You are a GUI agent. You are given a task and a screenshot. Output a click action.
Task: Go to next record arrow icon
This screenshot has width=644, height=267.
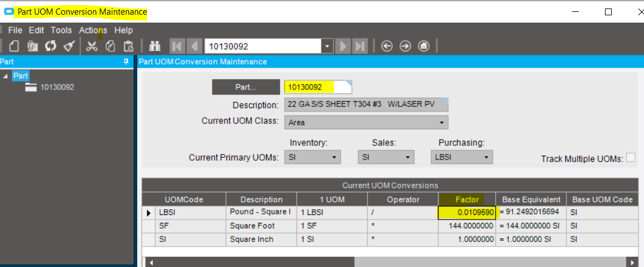click(x=344, y=46)
